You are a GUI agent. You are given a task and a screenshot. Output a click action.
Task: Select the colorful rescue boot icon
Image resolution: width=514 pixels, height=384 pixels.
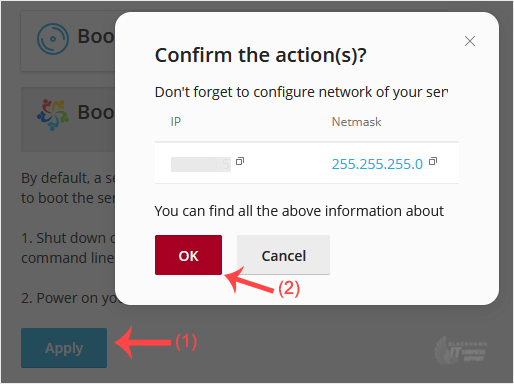pos(53,114)
